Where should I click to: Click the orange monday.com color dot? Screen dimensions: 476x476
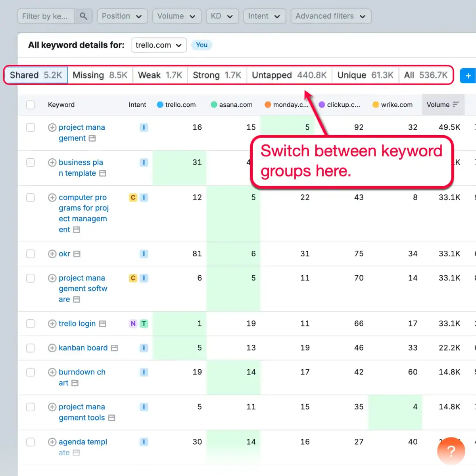point(268,105)
